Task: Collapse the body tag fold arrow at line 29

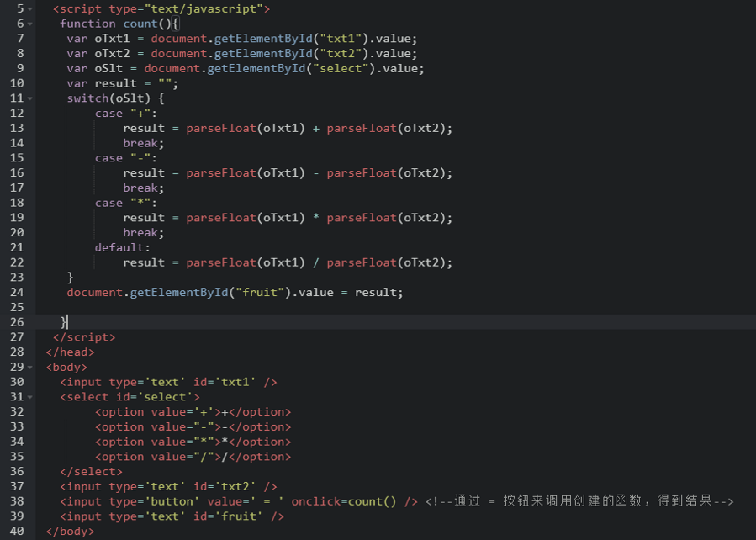Action: pyautogui.click(x=30, y=368)
